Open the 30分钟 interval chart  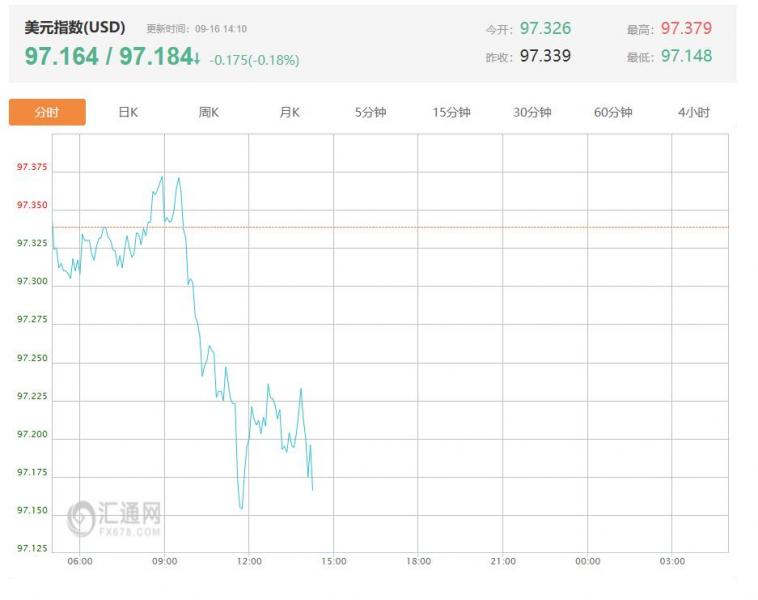click(x=532, y=113)
